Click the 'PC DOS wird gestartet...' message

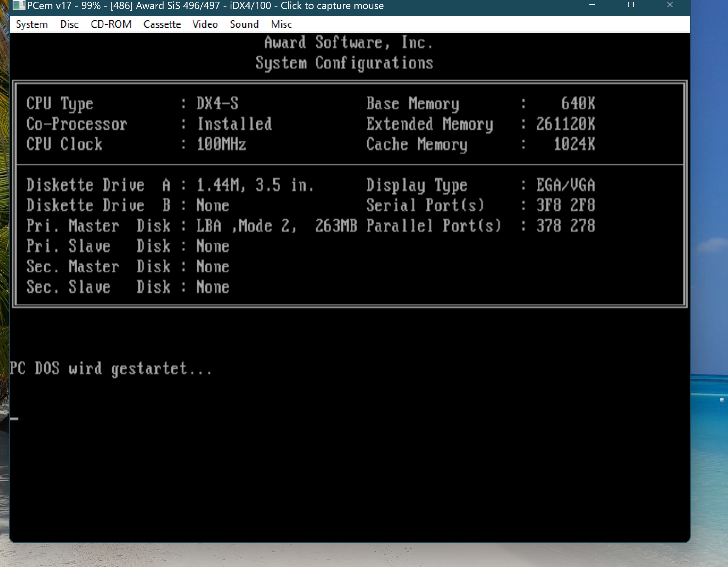pos(111,369)
